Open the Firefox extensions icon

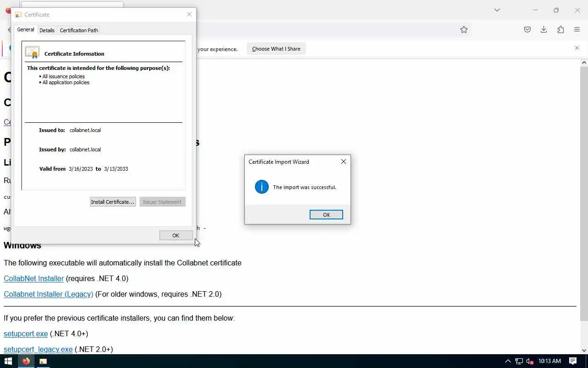(560, 29)
